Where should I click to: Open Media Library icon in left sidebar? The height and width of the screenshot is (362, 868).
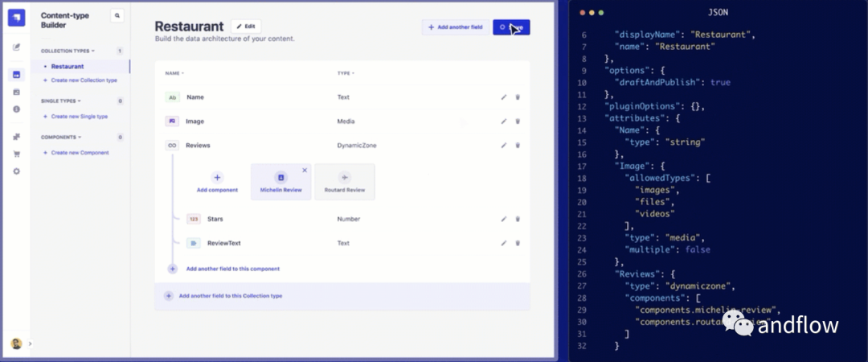(x=17, y=92)
